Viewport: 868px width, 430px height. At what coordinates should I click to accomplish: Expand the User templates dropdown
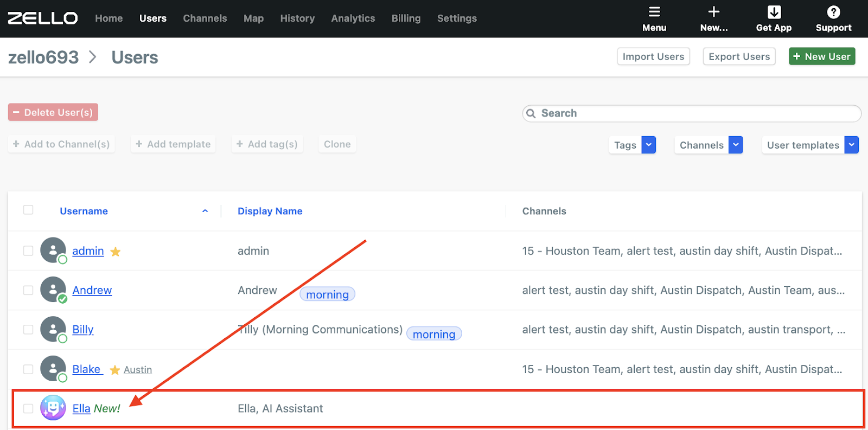pyautogui.click(x=852, y=145)
